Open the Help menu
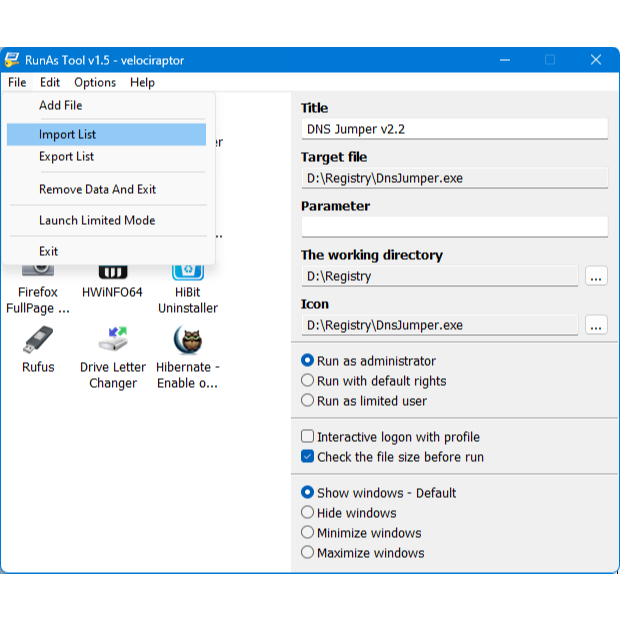 142,82
